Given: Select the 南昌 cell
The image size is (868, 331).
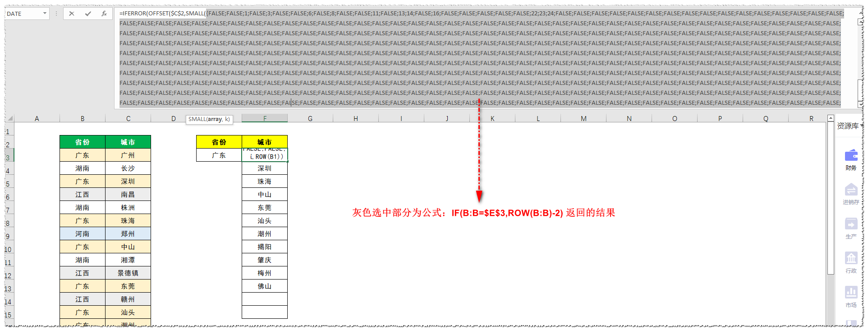Looking at the screenshot, I should [x=128, y=194].
